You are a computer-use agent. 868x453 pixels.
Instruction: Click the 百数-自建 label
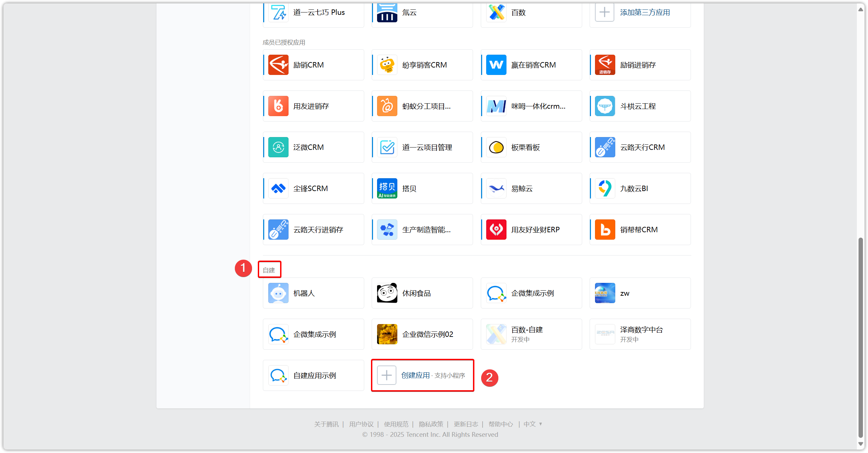(x=527, y=329)
